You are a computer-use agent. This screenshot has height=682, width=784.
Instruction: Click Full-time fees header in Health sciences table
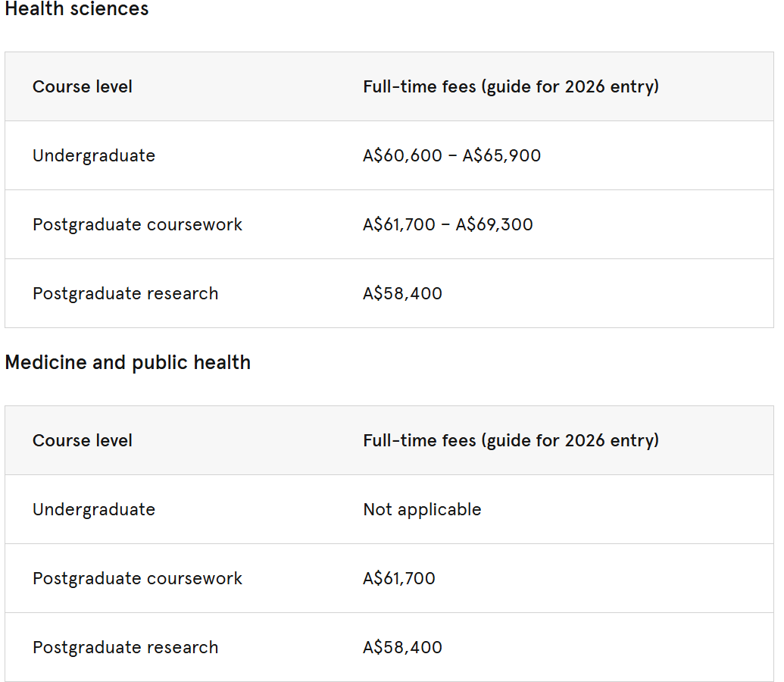pyautogui.click(x=511, y=86)
